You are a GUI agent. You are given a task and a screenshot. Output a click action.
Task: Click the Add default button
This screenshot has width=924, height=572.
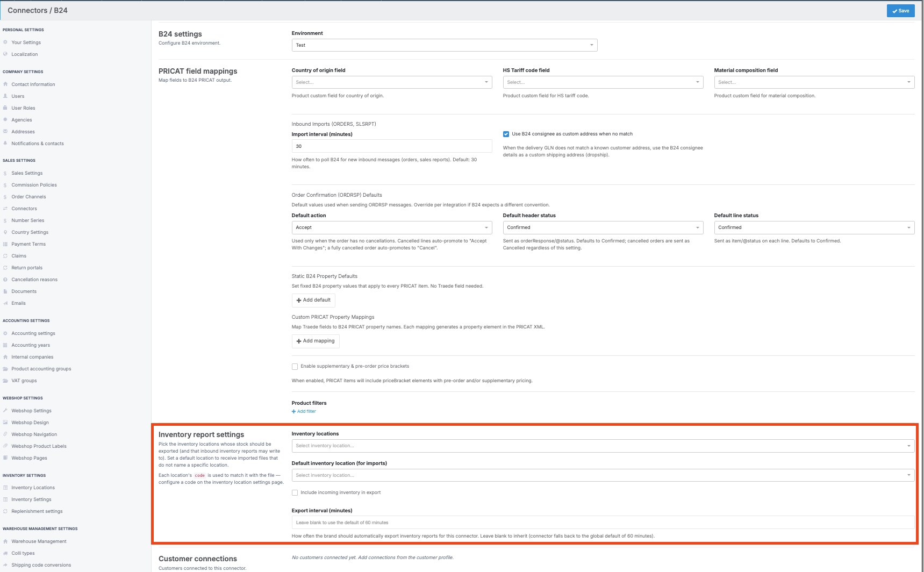(313, 300)
